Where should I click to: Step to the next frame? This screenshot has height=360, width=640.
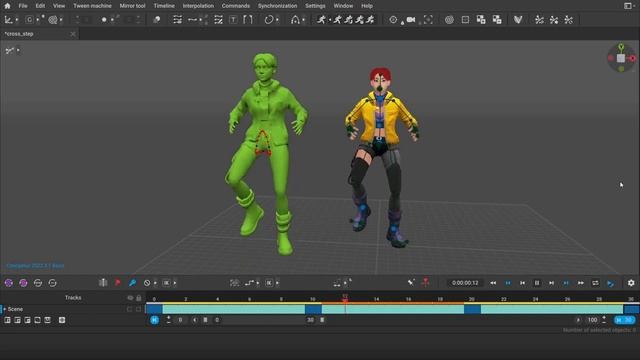coord(551,283)
